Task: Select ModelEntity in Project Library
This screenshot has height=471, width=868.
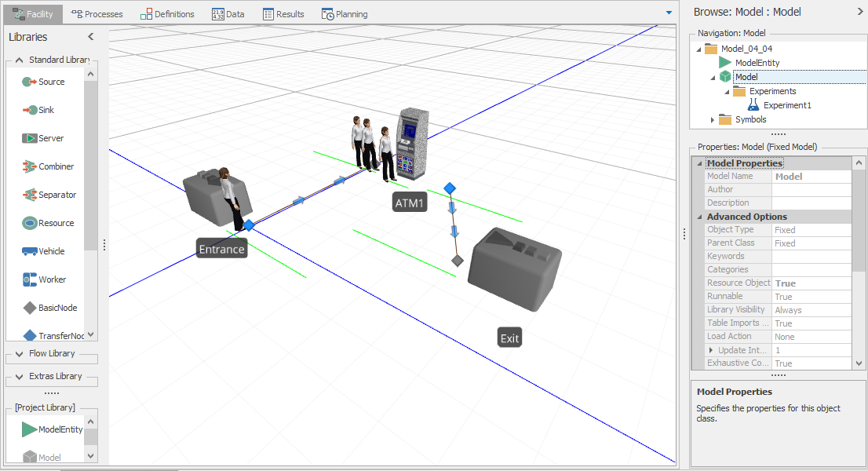Action: click(x=52, y=429)
